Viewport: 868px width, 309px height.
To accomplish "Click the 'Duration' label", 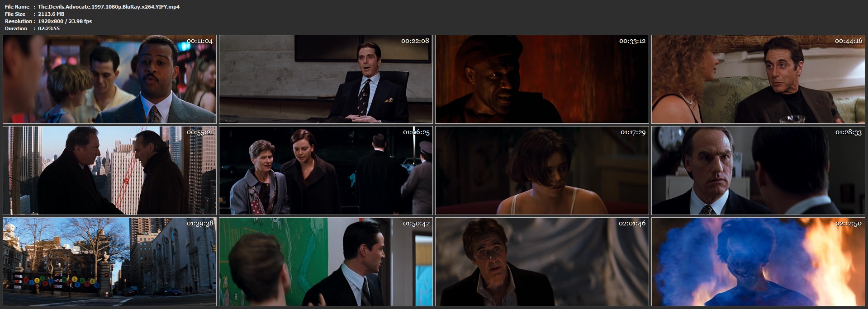I will [x=16, y=28].
